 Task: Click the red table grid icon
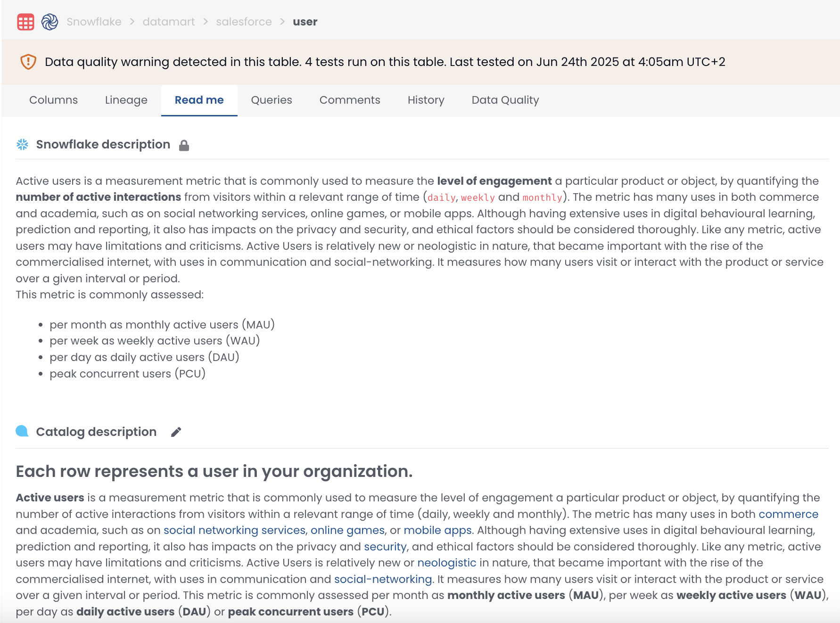25,22
